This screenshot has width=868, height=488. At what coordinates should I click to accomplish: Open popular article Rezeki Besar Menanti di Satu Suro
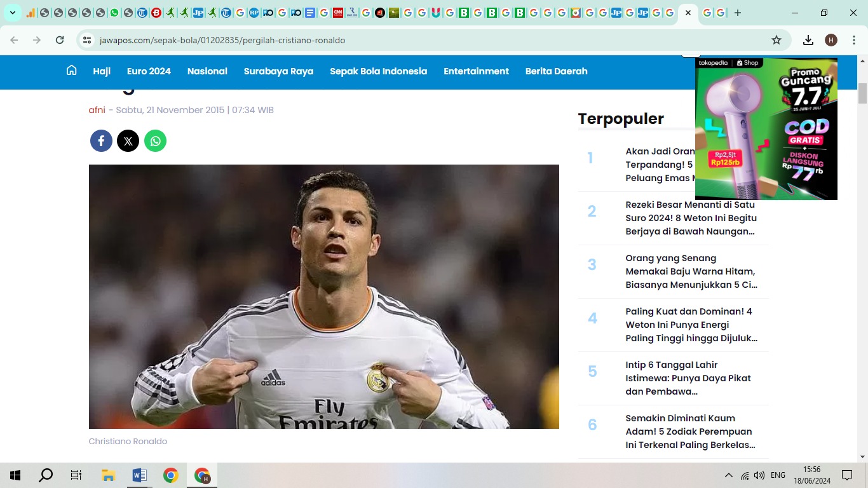pyautogui.click(x=691, y=218)
